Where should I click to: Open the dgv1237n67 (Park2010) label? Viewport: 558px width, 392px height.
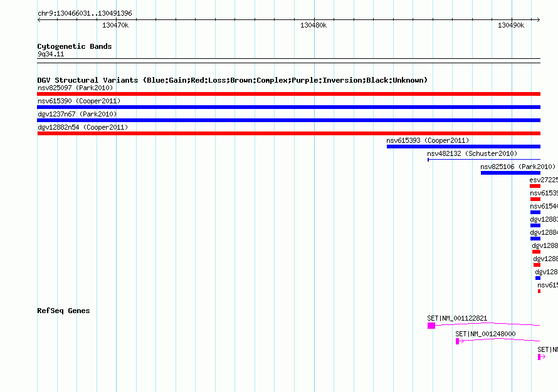coord(77,114)
